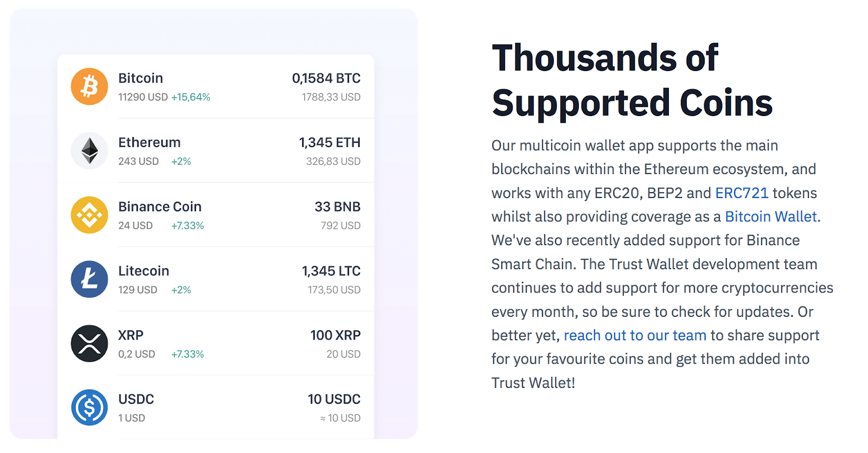Select the Litecoin name label

tap(144, 271)
